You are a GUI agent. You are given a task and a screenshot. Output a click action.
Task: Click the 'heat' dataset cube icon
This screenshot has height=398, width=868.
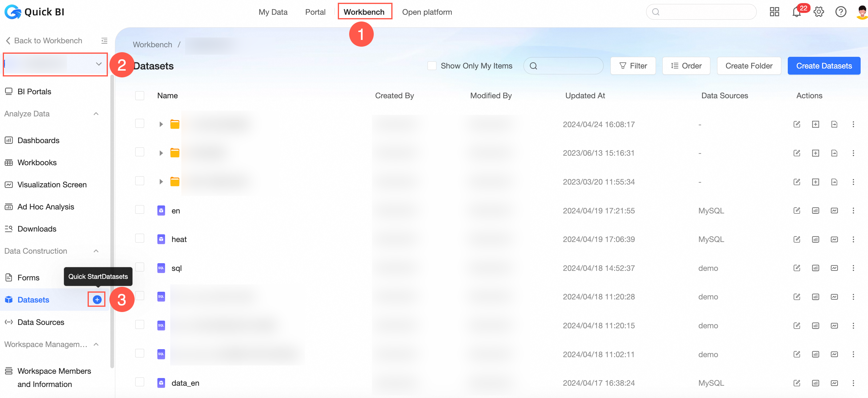click(161, 239)
